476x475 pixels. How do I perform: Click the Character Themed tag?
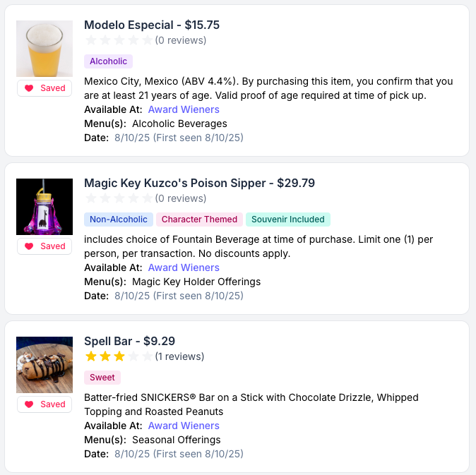(x=199, y=220)
